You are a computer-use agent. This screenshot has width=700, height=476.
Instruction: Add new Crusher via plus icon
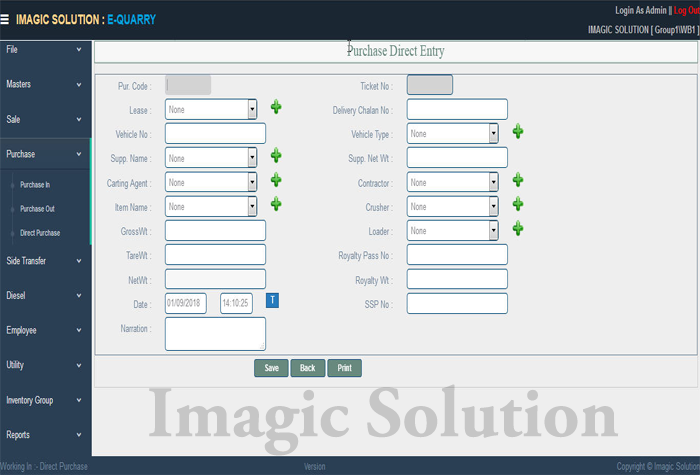518,204
